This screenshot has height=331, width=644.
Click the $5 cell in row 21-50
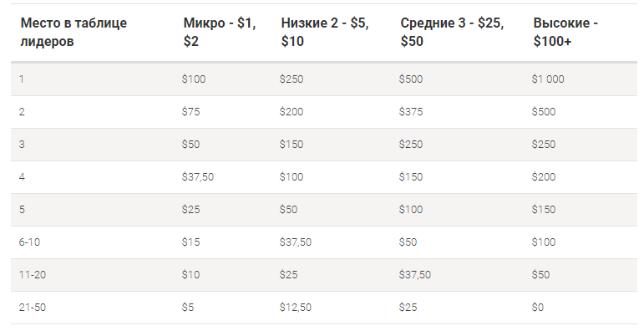tap(188, 307)
